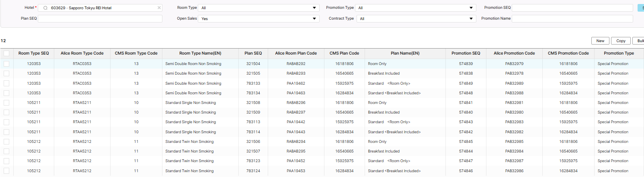Click the Promotion Type column header

coord(618,53)
